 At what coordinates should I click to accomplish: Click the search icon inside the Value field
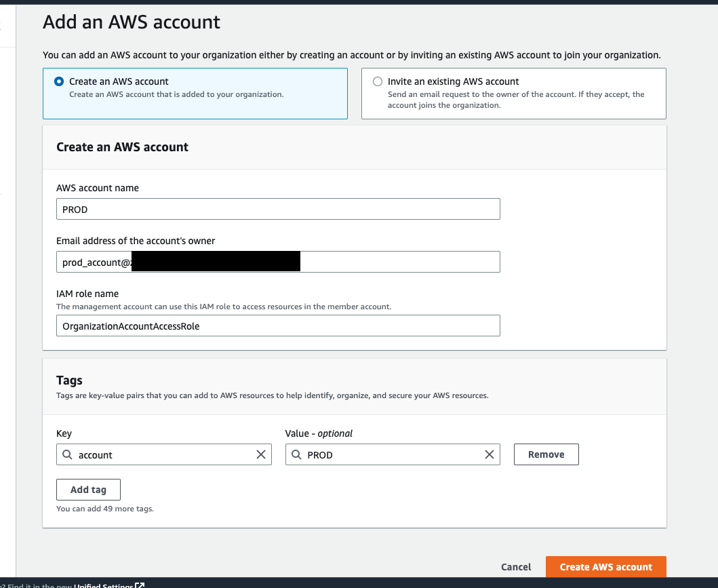[x=296, y=454]
